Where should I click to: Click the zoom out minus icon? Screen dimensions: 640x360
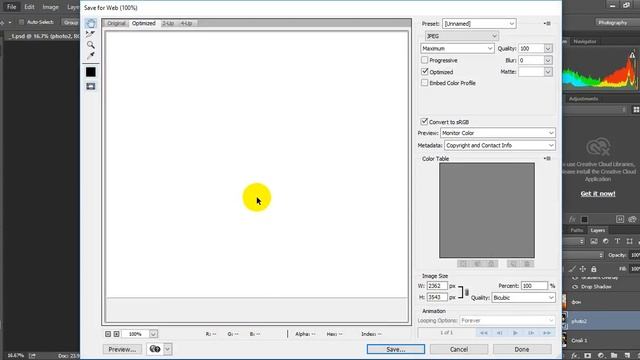click(x=108, y=334)
